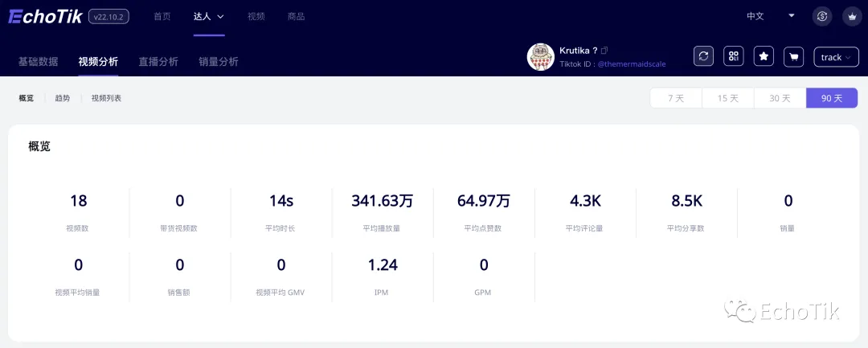Switch to the 基础数据 tab
Image resolution: width=868 pixels, height=348 pixels.
pos(39,61)
